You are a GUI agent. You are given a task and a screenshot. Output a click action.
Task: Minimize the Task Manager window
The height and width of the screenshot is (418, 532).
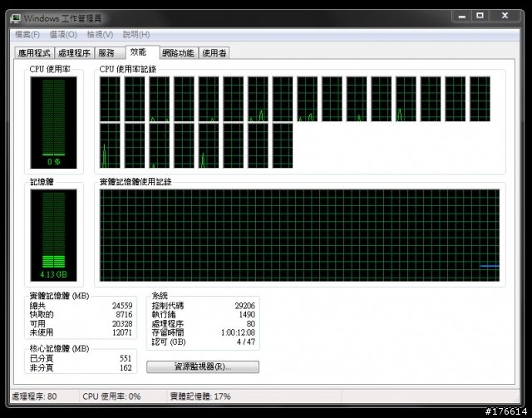[462, 16]
